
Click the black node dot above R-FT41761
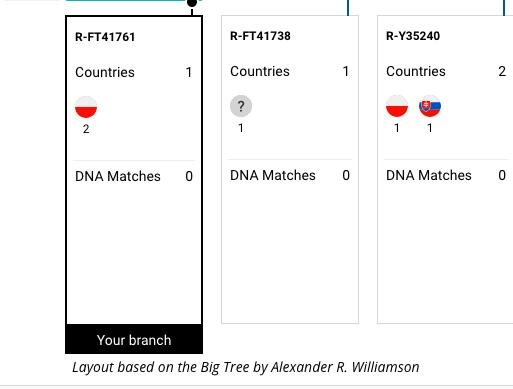pos(192,3)
